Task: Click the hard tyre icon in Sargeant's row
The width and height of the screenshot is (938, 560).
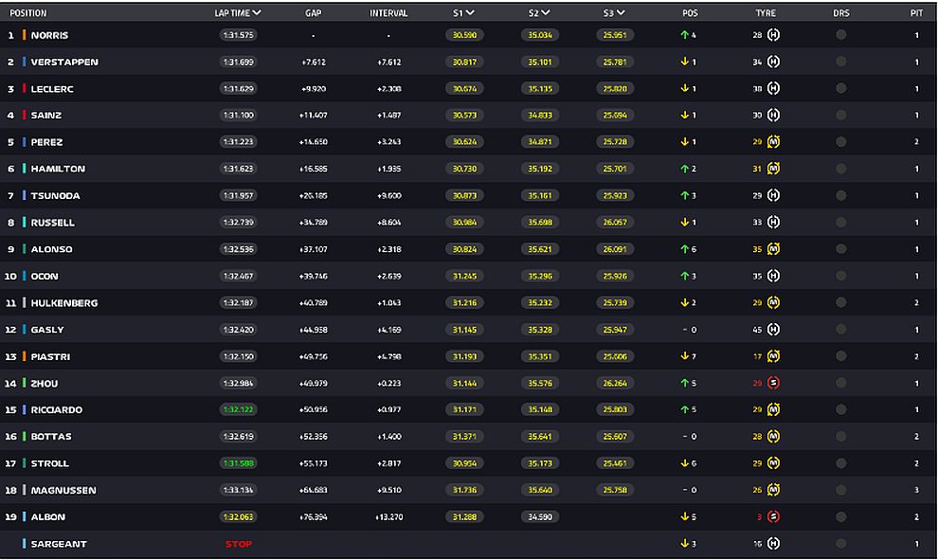Action: [x=773, y=544]
